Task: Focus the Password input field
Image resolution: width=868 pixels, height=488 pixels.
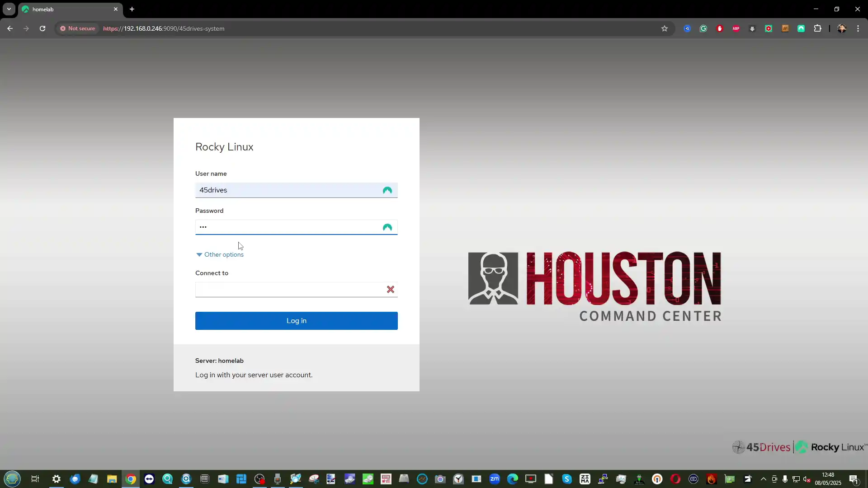Action: click(x=296, y=227)
